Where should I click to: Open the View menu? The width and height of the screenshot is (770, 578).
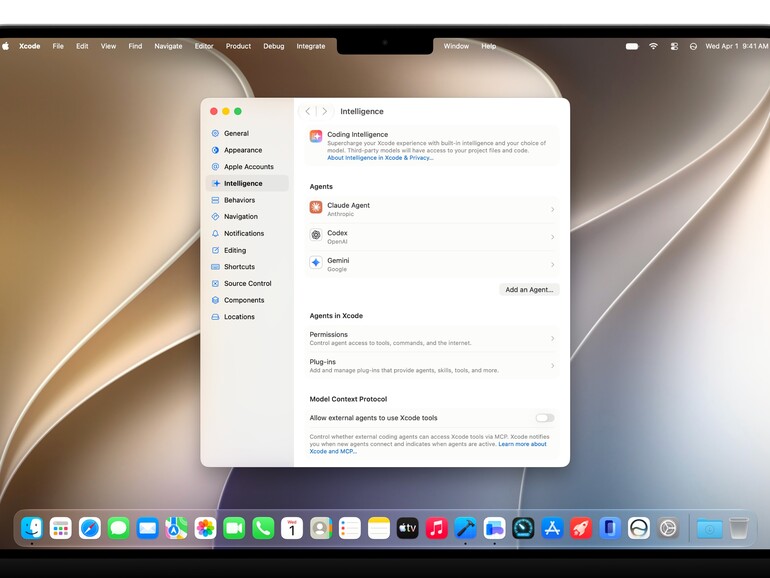tap(108, 46)
